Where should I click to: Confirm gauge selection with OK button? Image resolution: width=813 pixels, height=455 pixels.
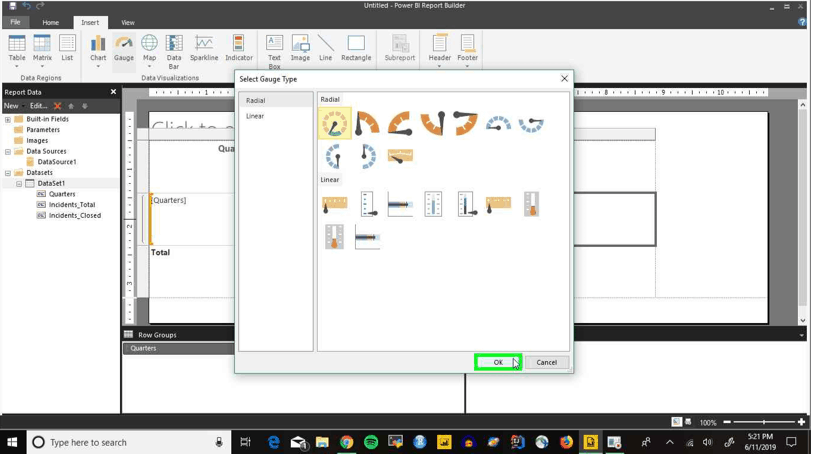[498, 362]
